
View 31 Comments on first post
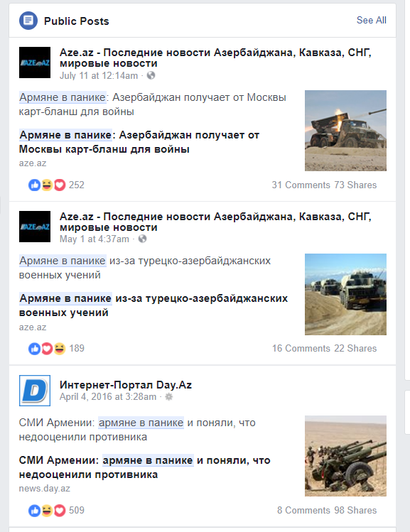click(301, 185)
